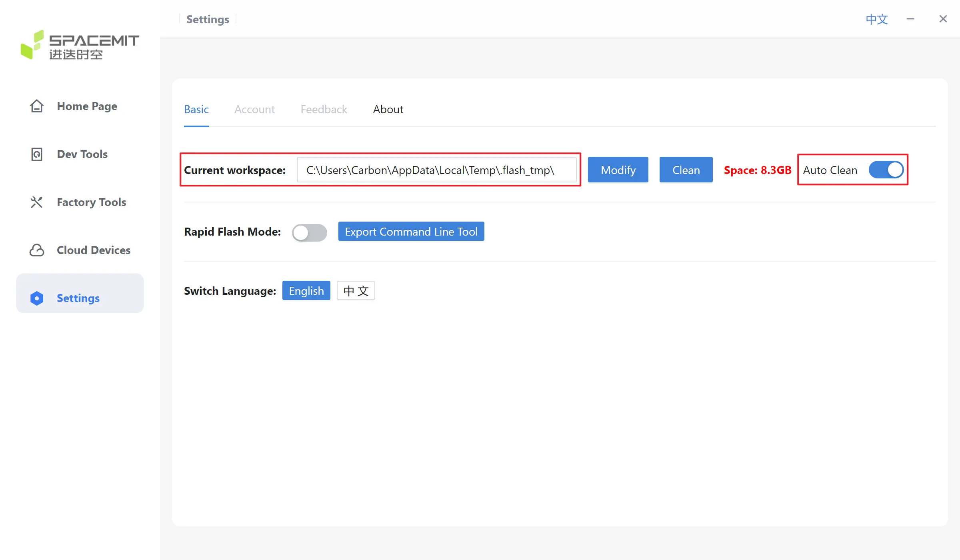
Task: Click Export Command Line Tool
Action: point(411,231)
